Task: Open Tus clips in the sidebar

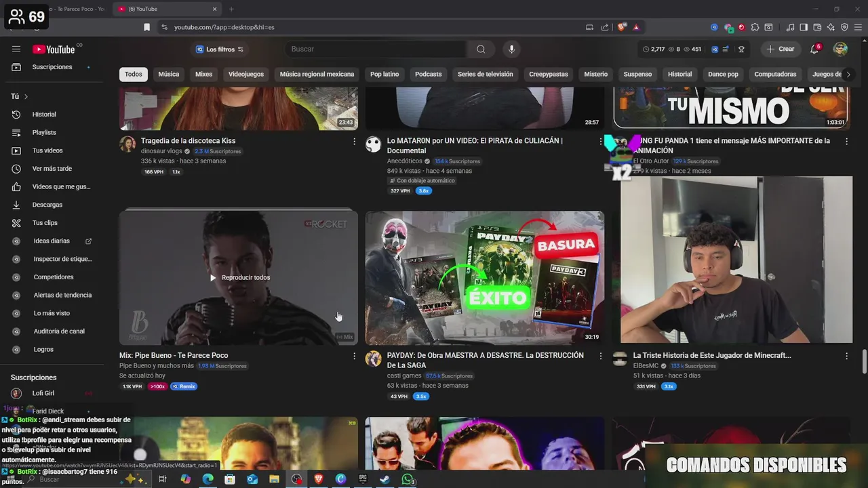Action: click(x=54, y=223)
